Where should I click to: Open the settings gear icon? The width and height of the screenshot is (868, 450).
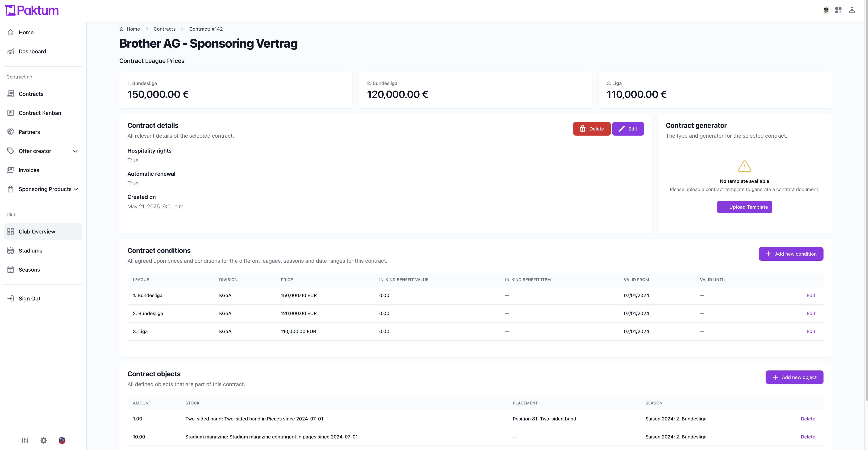point(44,441)
